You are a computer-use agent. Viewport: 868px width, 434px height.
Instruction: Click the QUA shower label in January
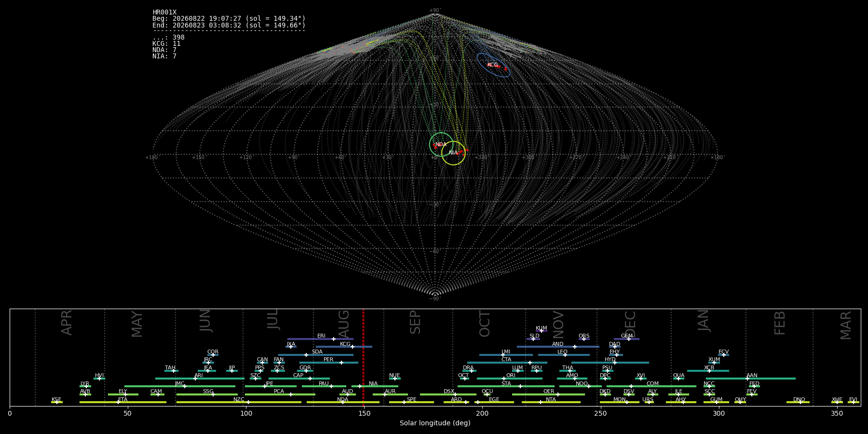678,376
